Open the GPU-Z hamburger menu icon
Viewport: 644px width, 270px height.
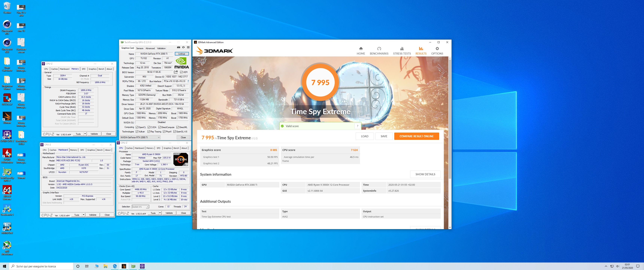point(188,47)
